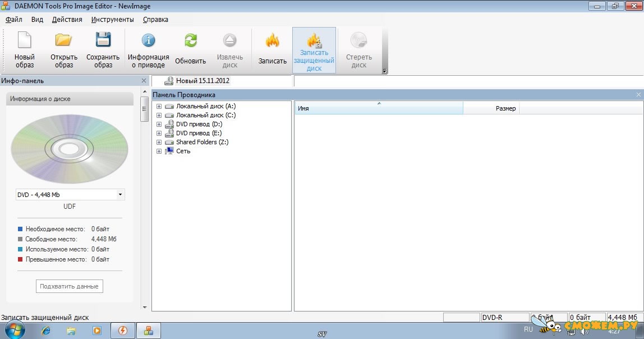Open Windows Explorer from taskbar
This screenshot has width=644, height=339.
[71, 331]
